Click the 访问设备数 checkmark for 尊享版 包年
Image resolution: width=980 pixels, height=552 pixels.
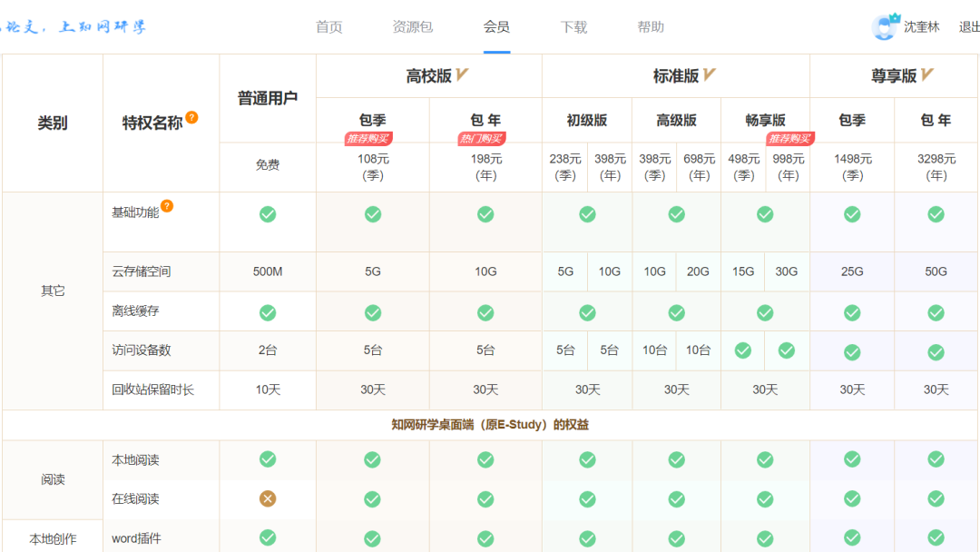click(936, 352)
